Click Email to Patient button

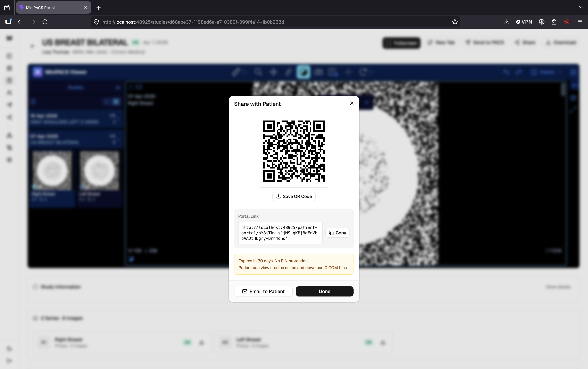tap(263, 291)
